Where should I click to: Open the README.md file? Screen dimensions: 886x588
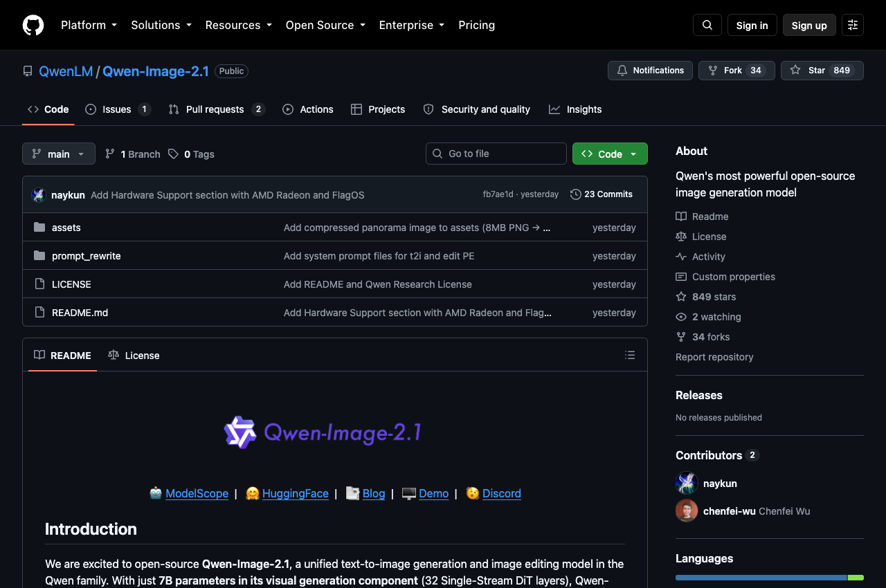[80, 313]
